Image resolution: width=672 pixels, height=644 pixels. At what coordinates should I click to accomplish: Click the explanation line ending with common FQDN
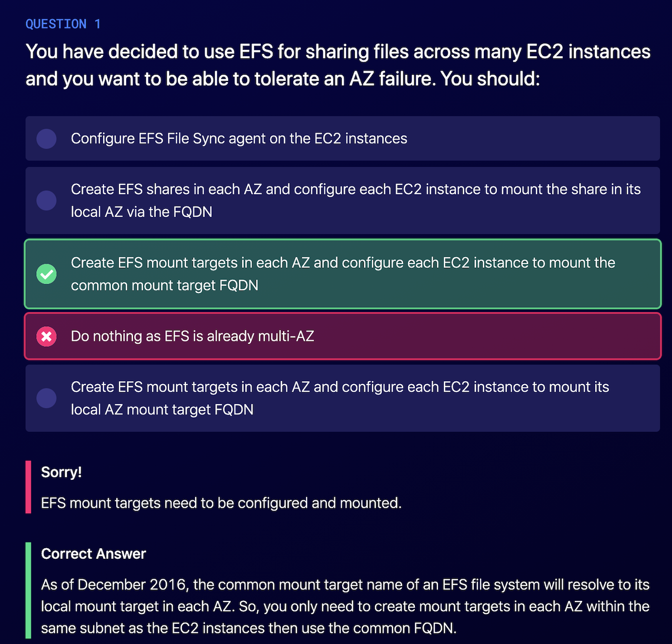pos(248,628)
